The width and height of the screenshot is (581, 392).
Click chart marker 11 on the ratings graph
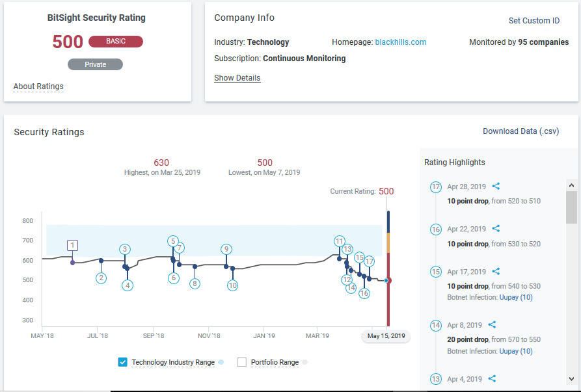tap(339, 241)
